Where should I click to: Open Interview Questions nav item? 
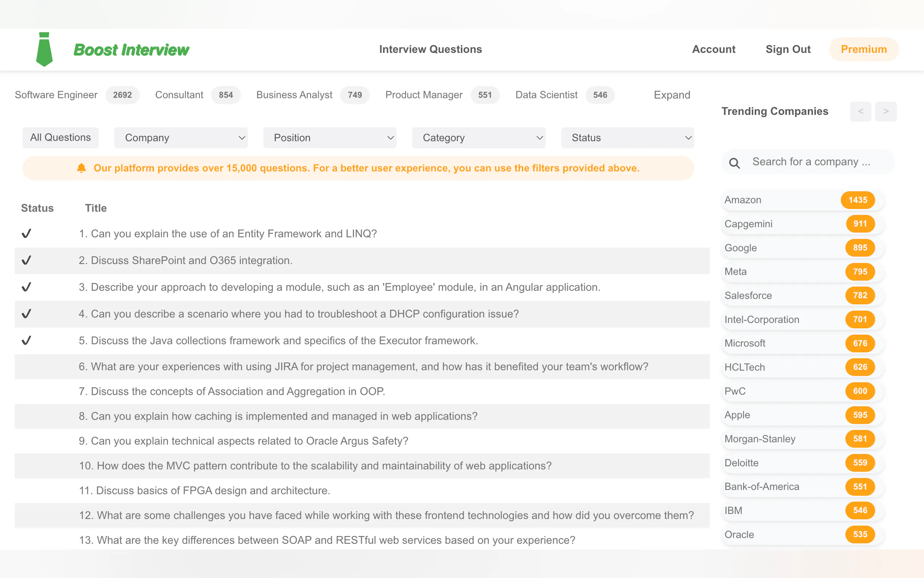click(x=430, y=49)
